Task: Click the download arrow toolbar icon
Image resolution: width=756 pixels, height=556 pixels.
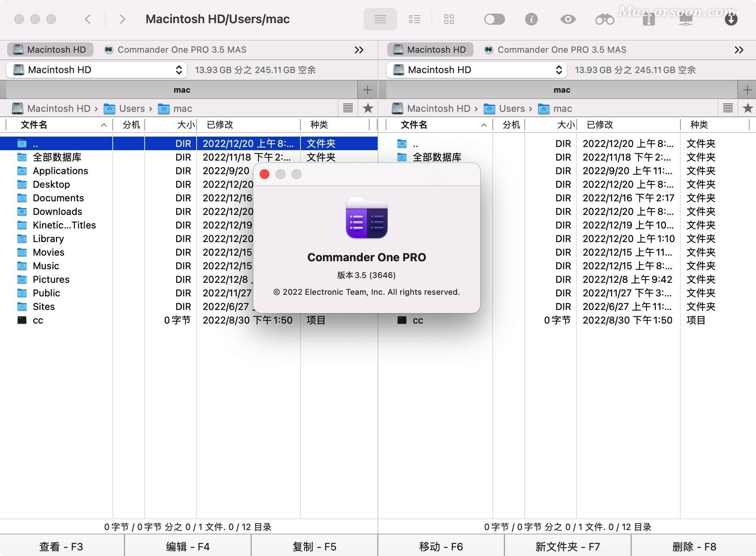Action: [x=731, y=19]
